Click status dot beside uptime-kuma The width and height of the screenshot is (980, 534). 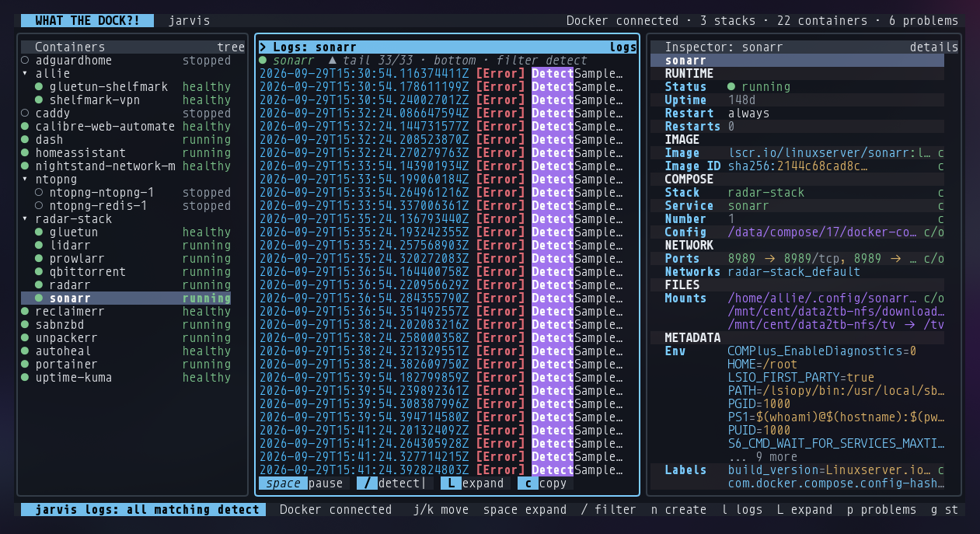[25, 378]
